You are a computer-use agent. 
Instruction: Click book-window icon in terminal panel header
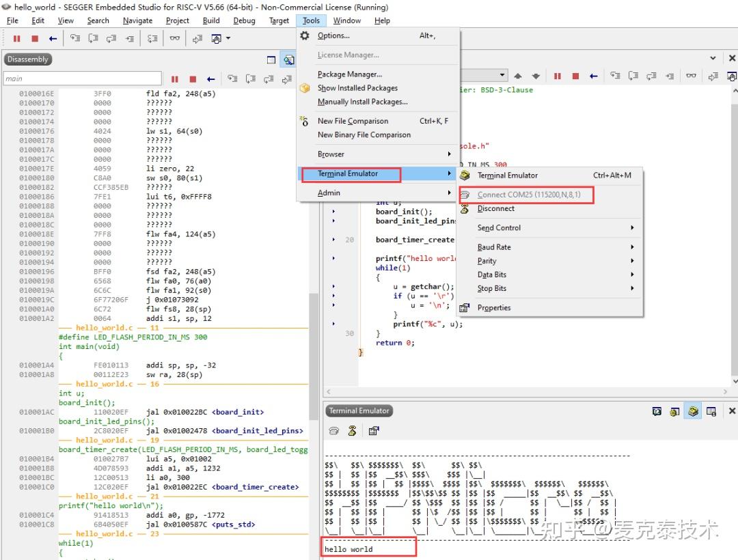coord(657,412)
